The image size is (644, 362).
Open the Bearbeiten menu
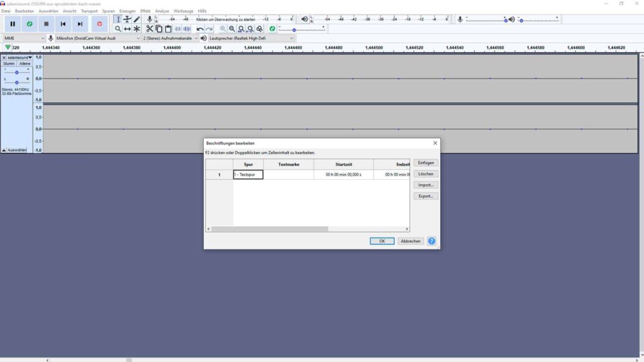25,11
